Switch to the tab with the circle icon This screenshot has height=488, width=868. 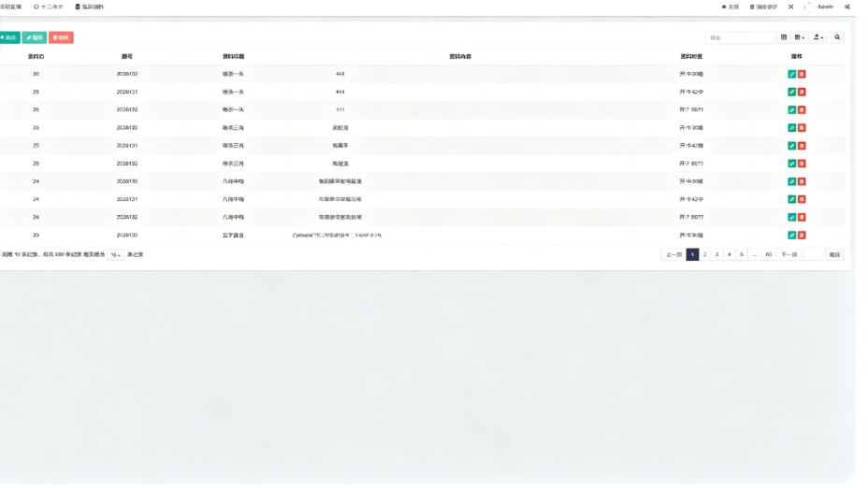[x=48, y=7]
